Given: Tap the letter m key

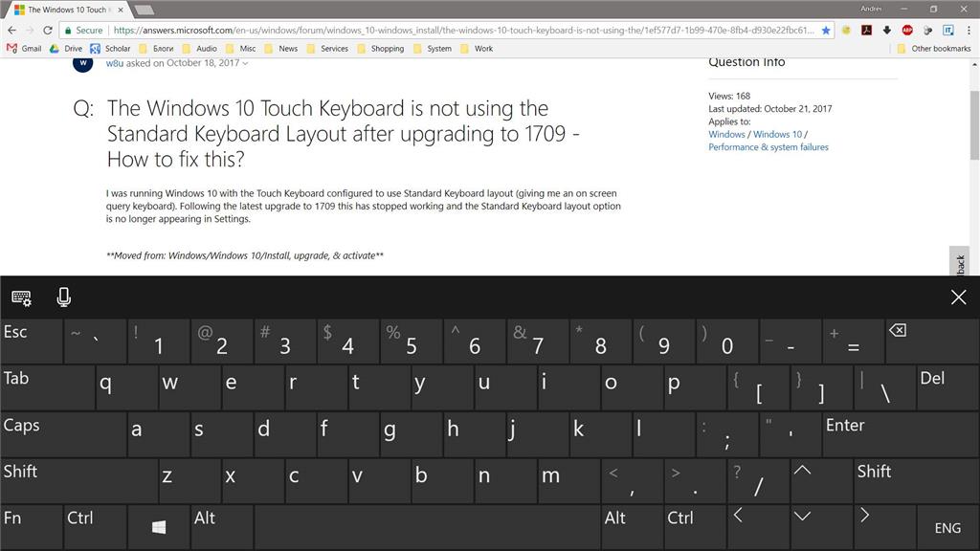Looking at the screenshot, I should coord(568,480).
